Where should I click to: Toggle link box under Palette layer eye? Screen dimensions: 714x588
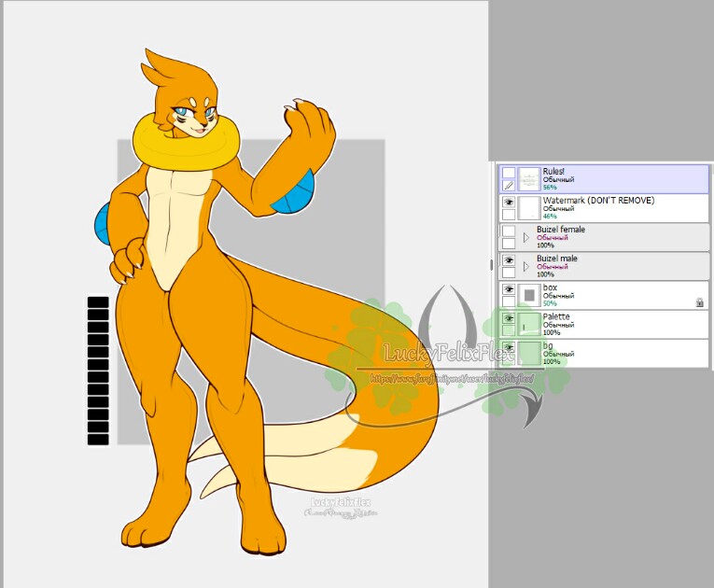pyautogui.click(x=509, y=331)
